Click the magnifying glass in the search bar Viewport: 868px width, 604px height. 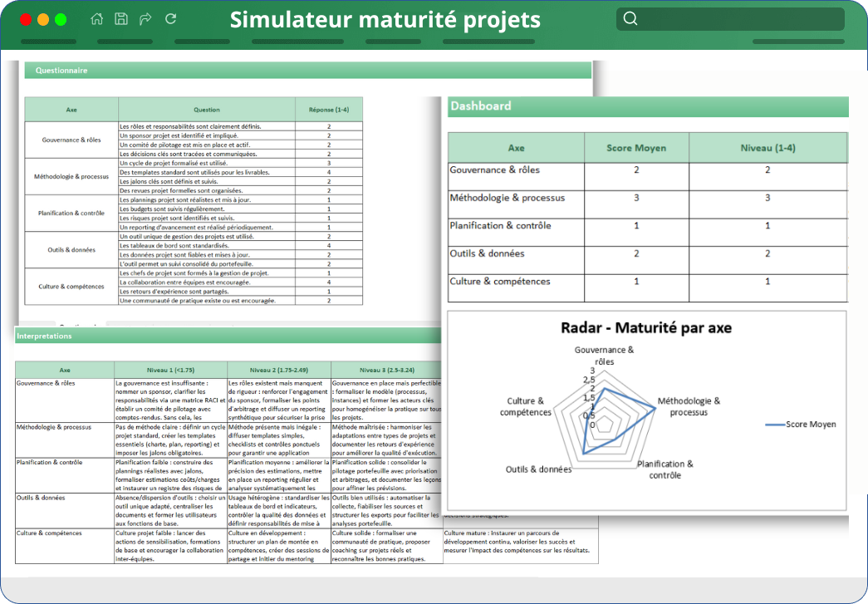pos(630,17)
